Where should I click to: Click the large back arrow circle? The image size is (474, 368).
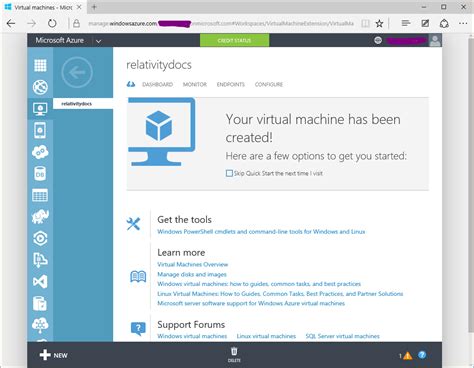click(77, 72)
